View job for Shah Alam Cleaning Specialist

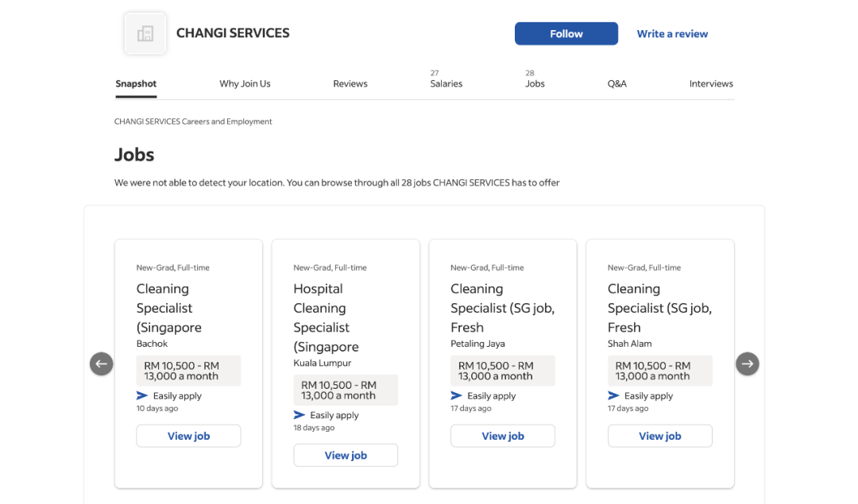tap(659, 436)
